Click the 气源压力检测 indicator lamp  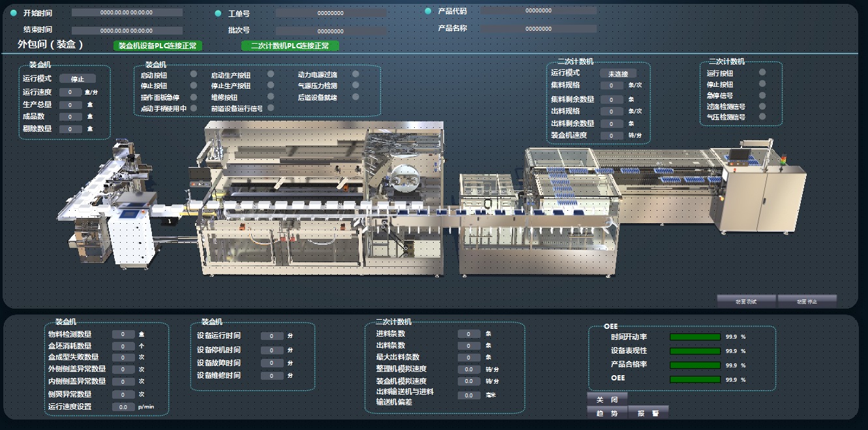pyautogui.click(x=355, y=85)
